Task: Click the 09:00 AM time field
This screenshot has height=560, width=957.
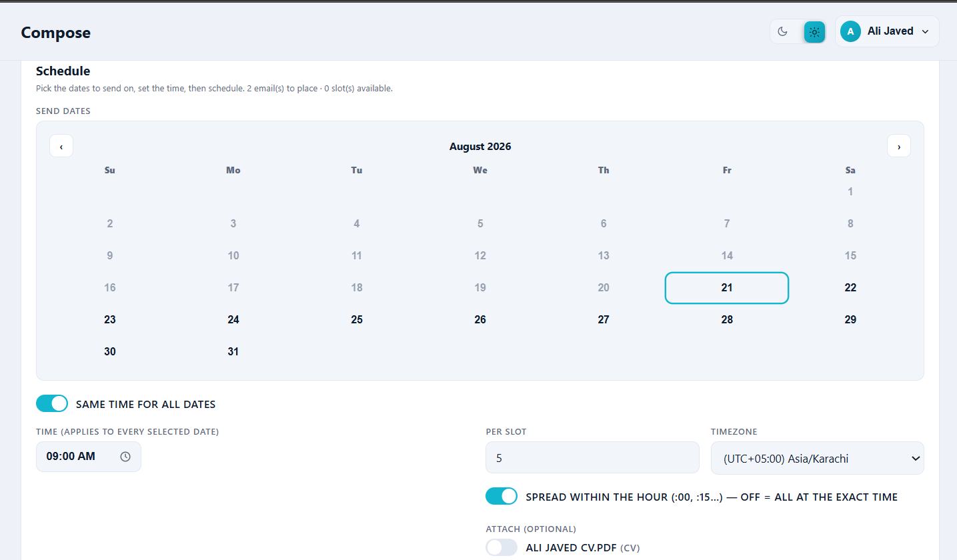Action: [89, 457]
